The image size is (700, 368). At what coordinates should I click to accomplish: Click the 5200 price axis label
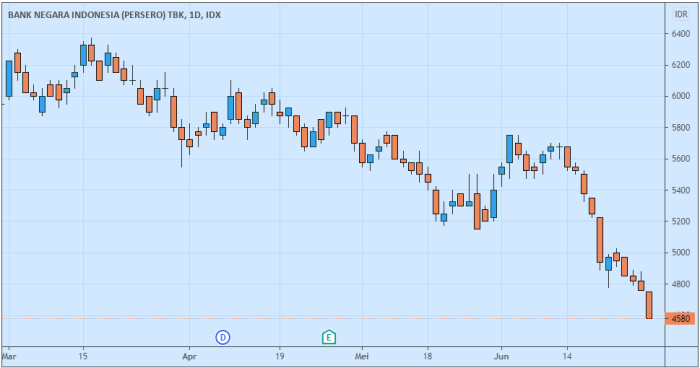680,222
